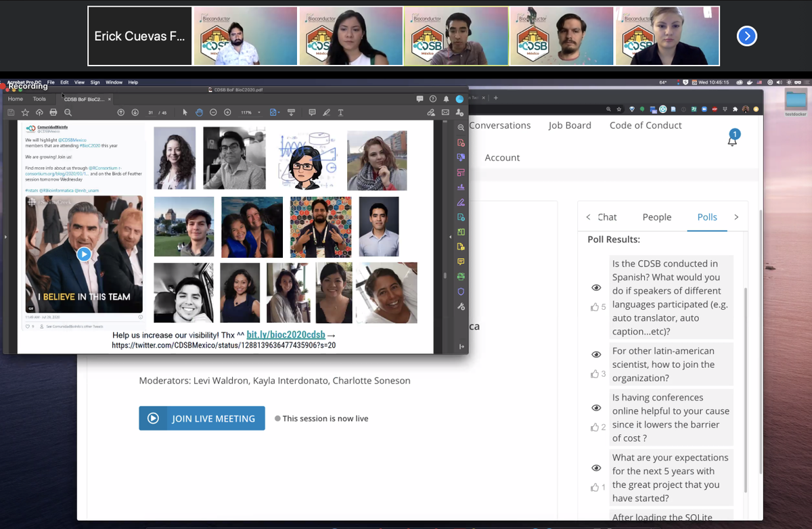Open the Create PDF tool in the right pane
The width and height of the screenshot is (812, 529).
[461, 143]
